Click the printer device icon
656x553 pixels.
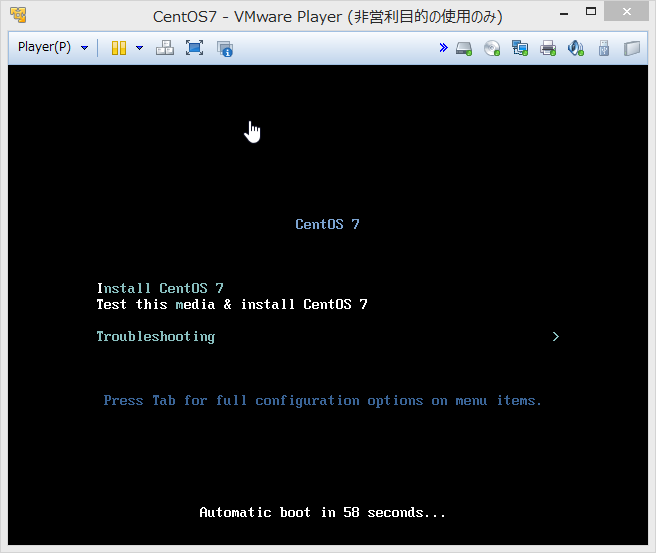tap(548, 48)
